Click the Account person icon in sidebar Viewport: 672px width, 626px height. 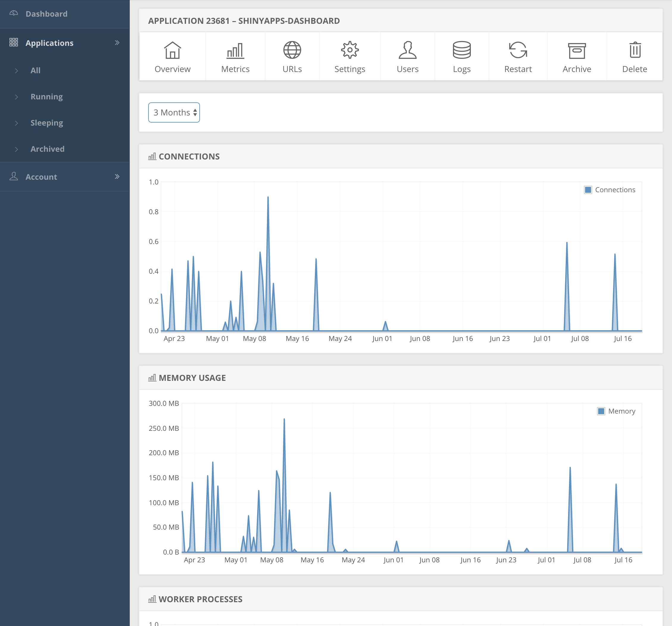coord(13,176)
